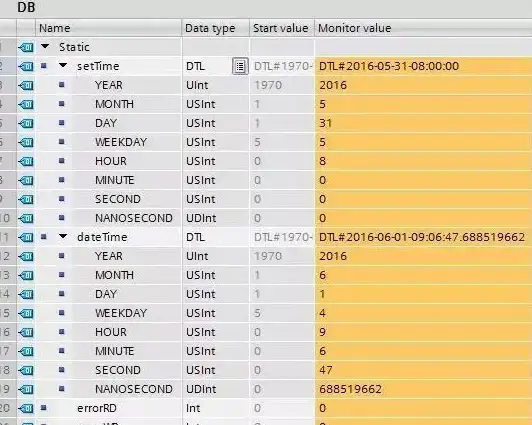Click the tag icon of the setTime row
This screenshot has height=425, width=532.
[26, 66]
